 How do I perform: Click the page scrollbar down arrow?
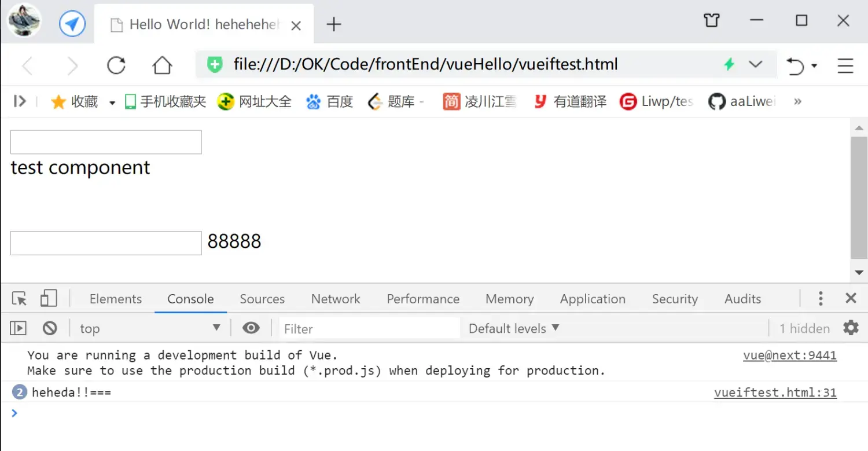coord(859,273)
